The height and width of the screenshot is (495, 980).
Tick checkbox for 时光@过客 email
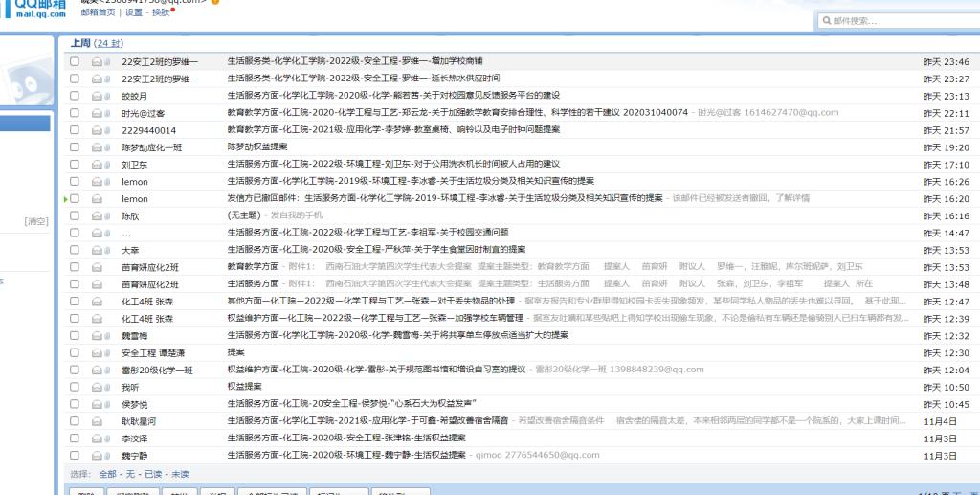(x=74, y=113)
